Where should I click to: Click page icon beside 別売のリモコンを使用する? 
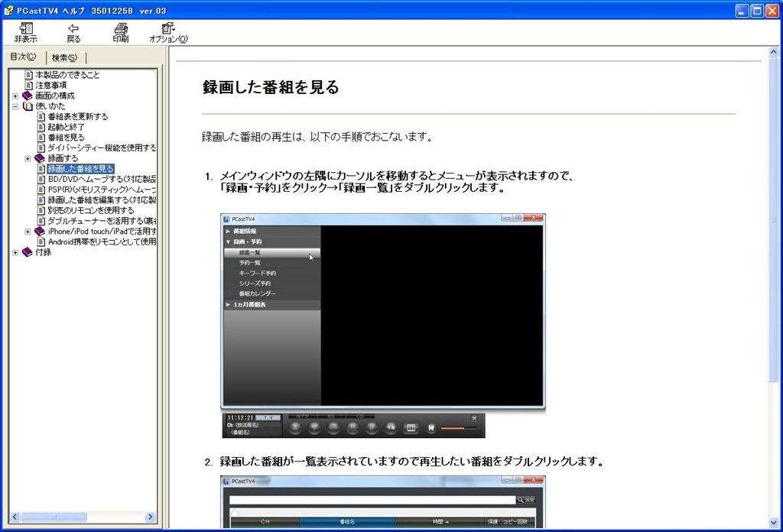[x=41, y=211]
